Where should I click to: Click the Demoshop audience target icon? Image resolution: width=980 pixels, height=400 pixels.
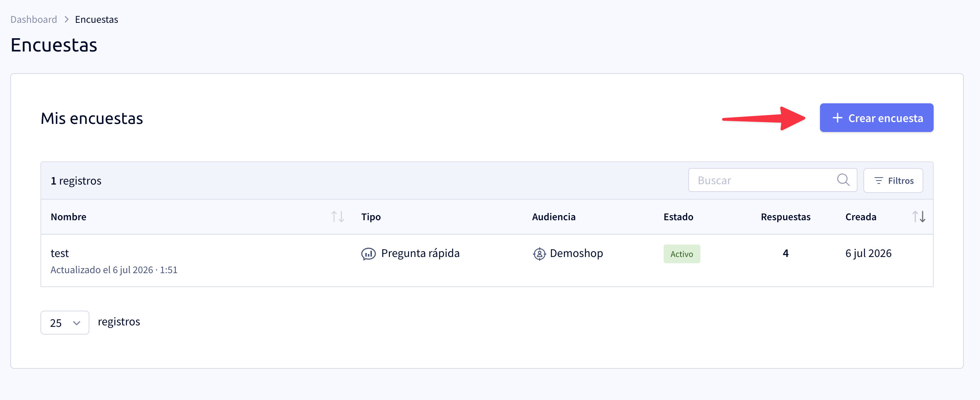(539, 254)
